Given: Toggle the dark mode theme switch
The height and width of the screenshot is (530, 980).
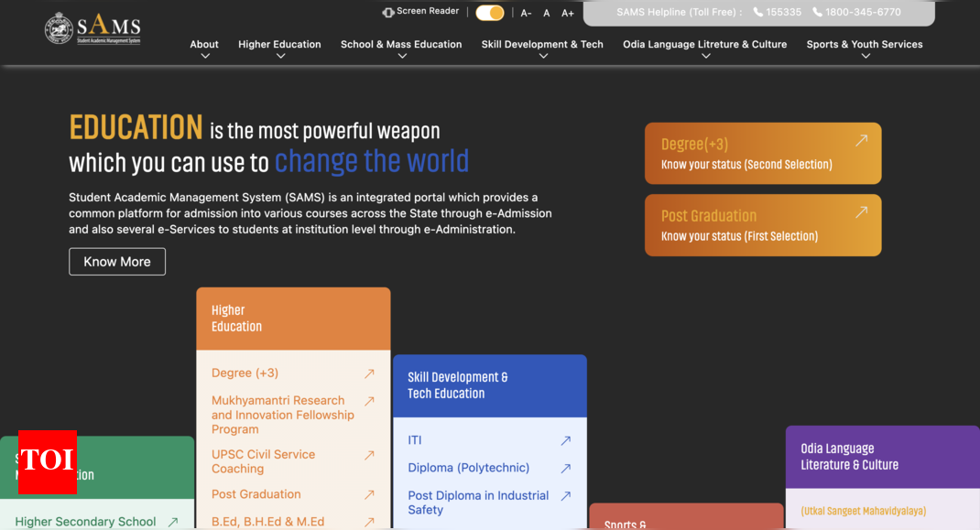Looking at the screenshot, I should coord(490,13).
